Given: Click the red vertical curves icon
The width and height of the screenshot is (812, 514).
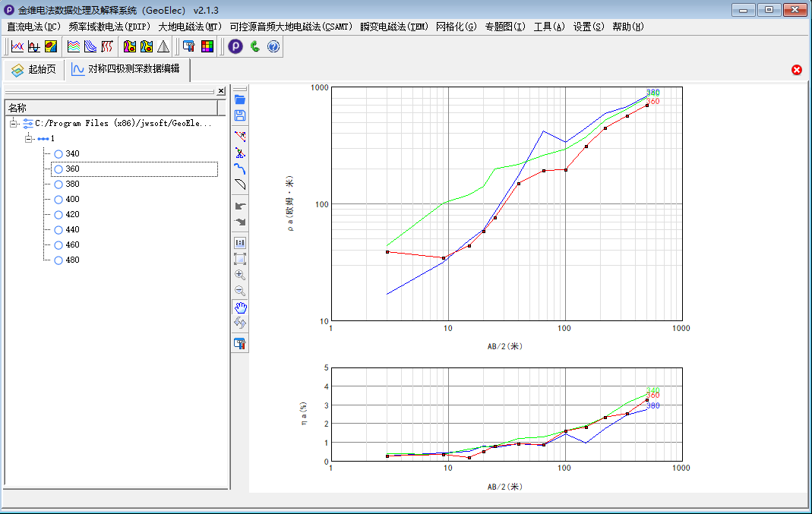Looking at the screenshot, I should click(x=107, y=46).
